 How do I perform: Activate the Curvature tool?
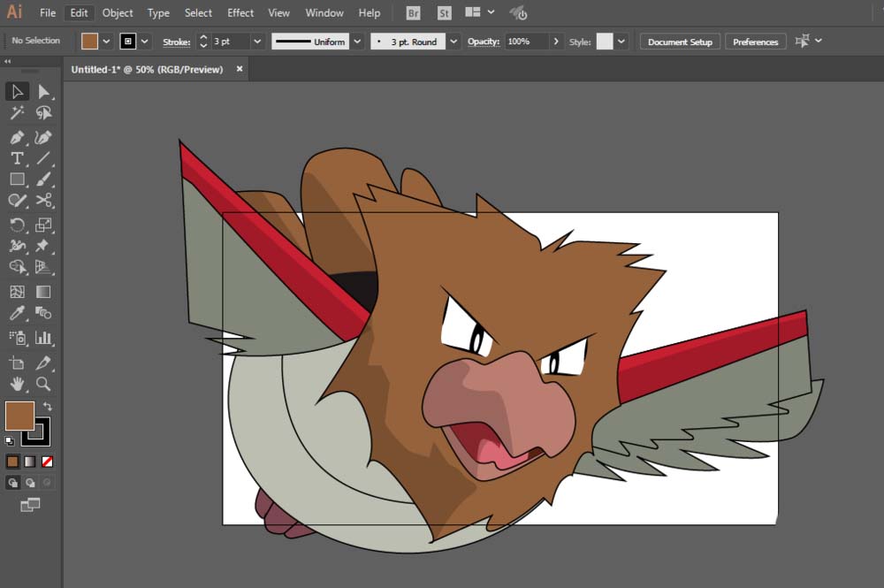pyautogui.click(x=43, y=138)
